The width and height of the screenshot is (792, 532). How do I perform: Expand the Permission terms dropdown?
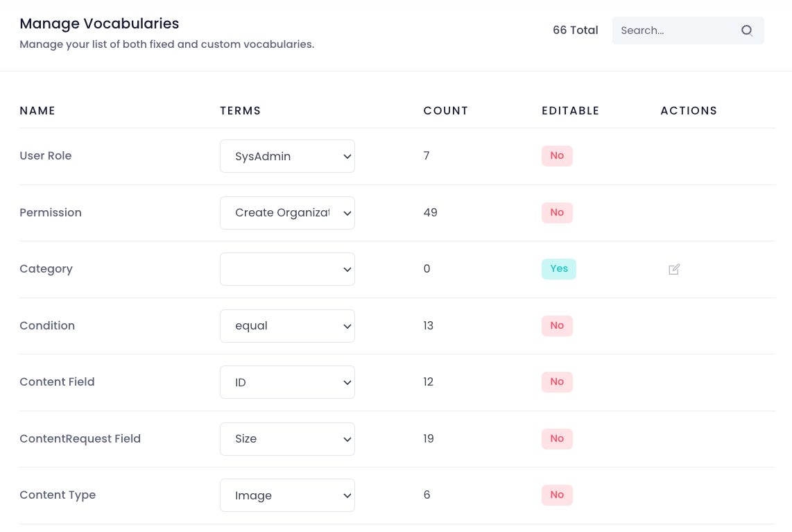point(287,213)
